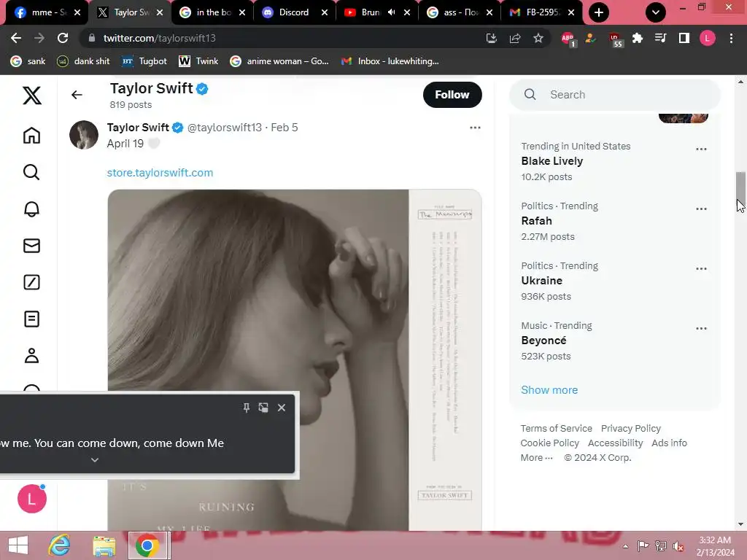Pin the live caption popup
The image size is (747, 560).
tap(247, 408)
